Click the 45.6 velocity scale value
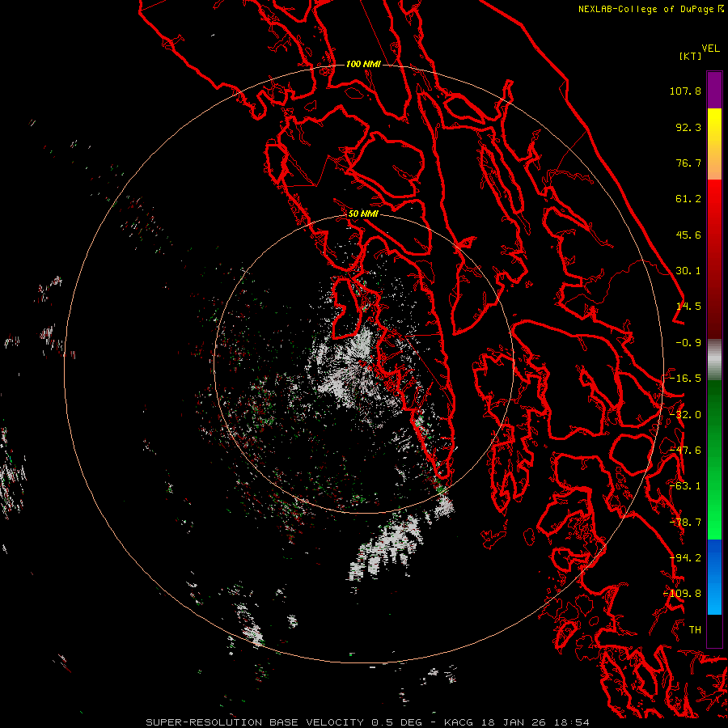 pyautogui.click(x=688, y=235)
